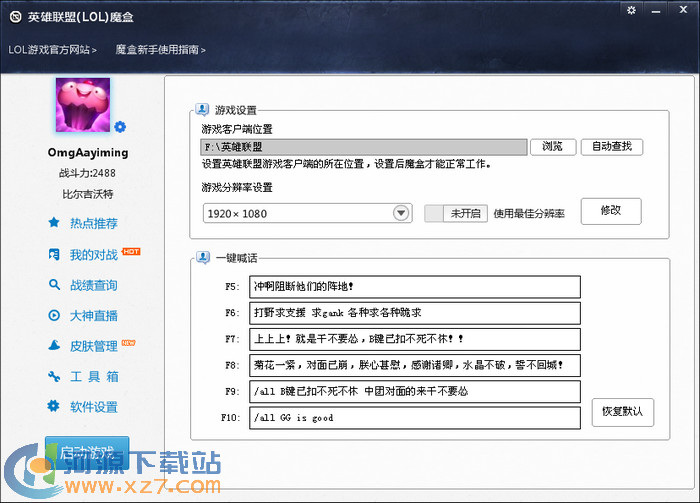Click the 恢复默认 button
Viewport: 700px width, 503px height.
point(622,412)
